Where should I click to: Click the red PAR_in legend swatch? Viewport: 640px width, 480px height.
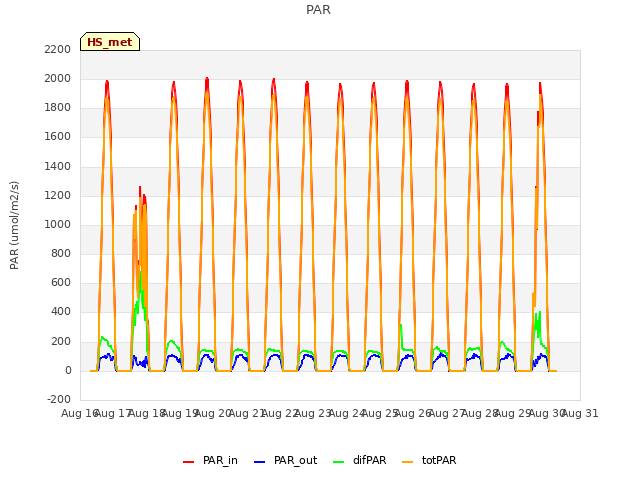point(189,462)
